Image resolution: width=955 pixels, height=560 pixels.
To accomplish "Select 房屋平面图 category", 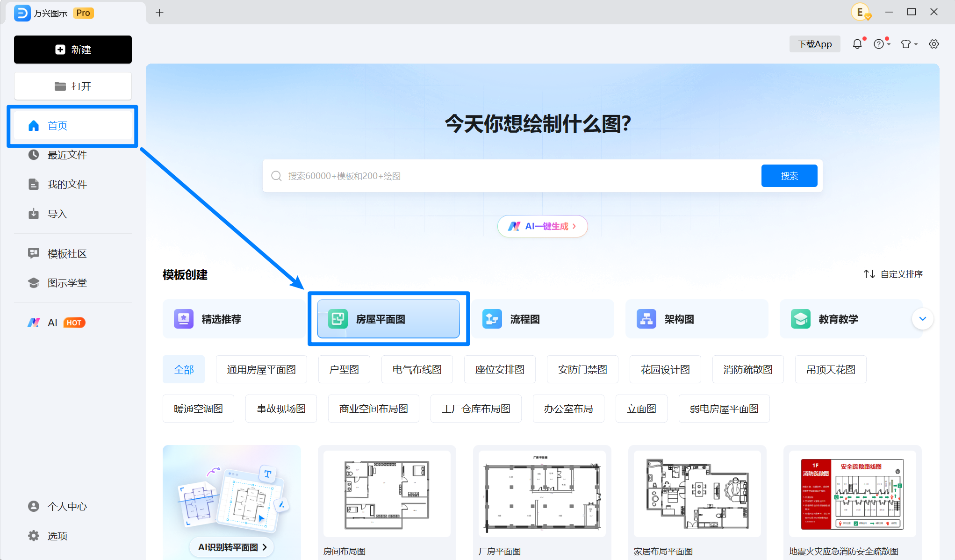I will click(x=388, y=319).
